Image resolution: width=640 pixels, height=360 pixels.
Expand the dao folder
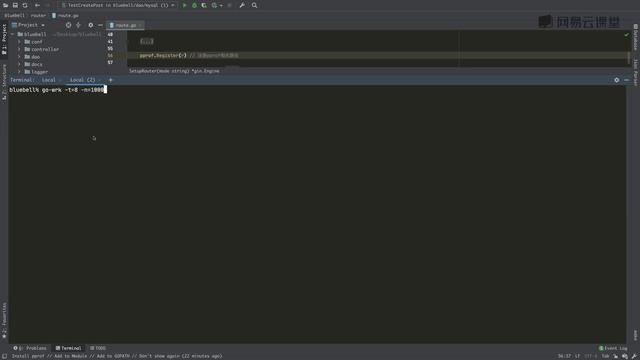pyautogui.click(x=19, y=57)
